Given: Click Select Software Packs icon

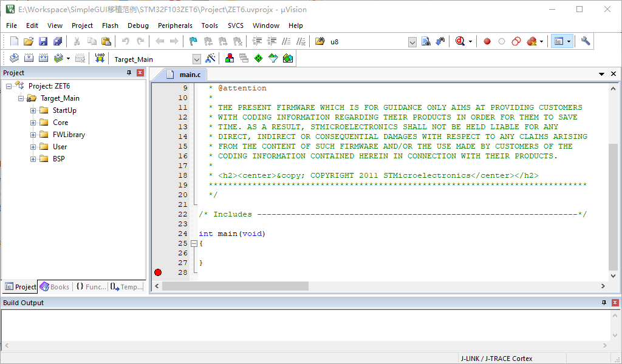Looking at the screenshot, I should (x=273, y=59).
